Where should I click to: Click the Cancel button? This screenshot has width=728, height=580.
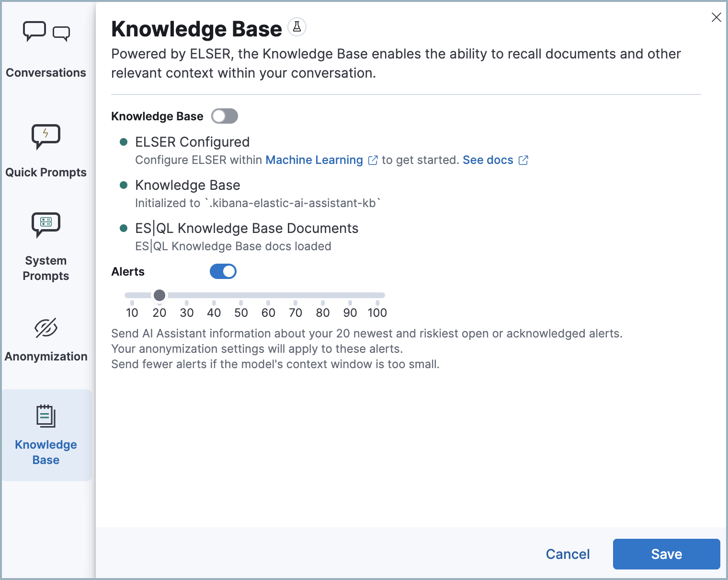[568, 554]
